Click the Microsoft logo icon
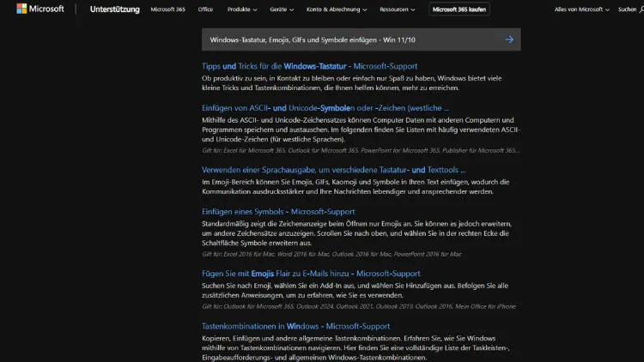The image size is (644, 362). coord(21,9)
